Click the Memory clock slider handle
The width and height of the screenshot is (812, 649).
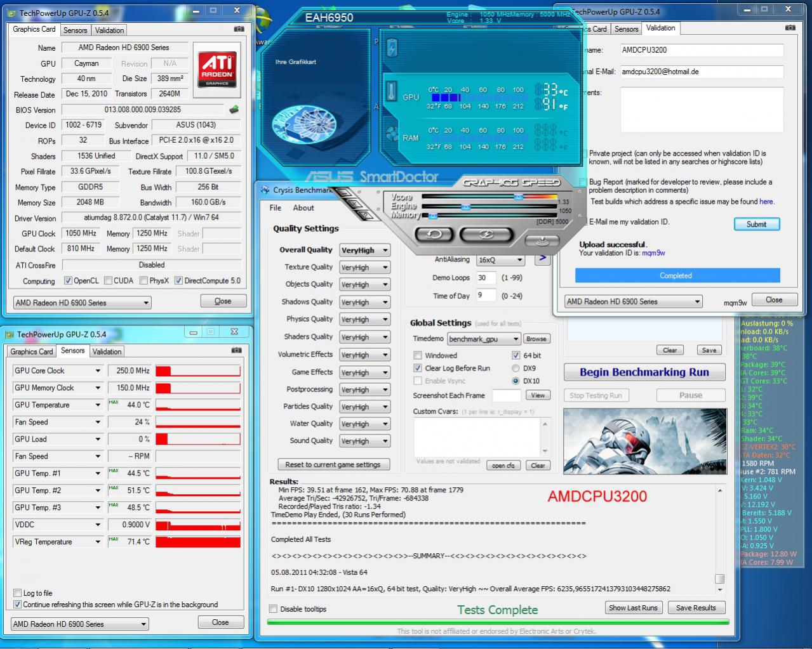pyautogui.click(x=432, y=216)
